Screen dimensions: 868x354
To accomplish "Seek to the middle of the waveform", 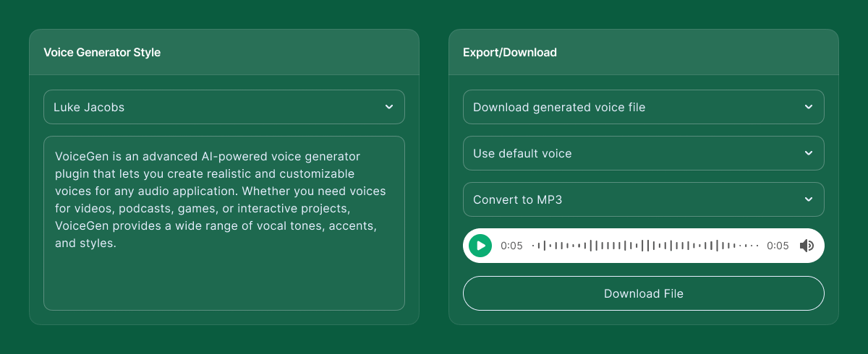I will [645, 246].
